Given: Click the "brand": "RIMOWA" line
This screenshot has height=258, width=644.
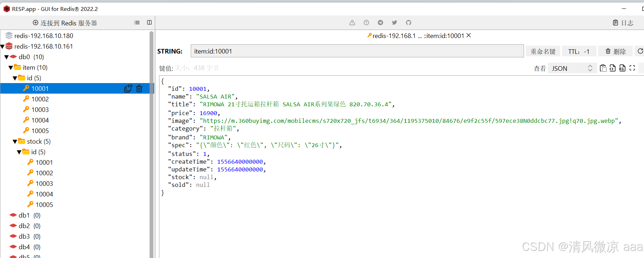Looking at the screenshot, I should coord(199,137).
